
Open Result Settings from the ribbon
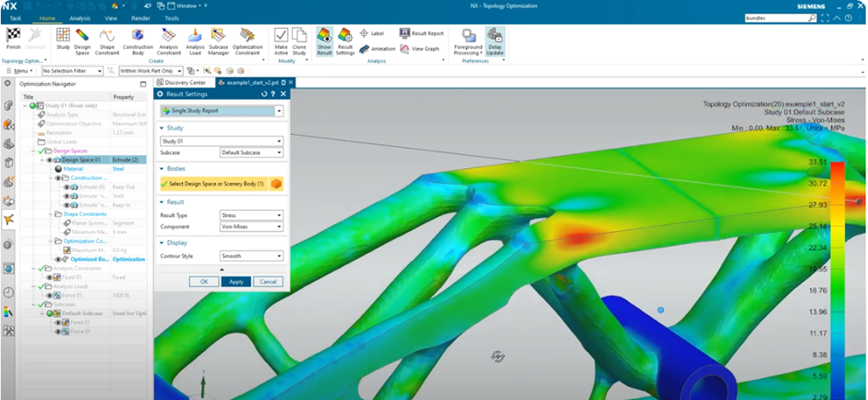tap(345, 41)
